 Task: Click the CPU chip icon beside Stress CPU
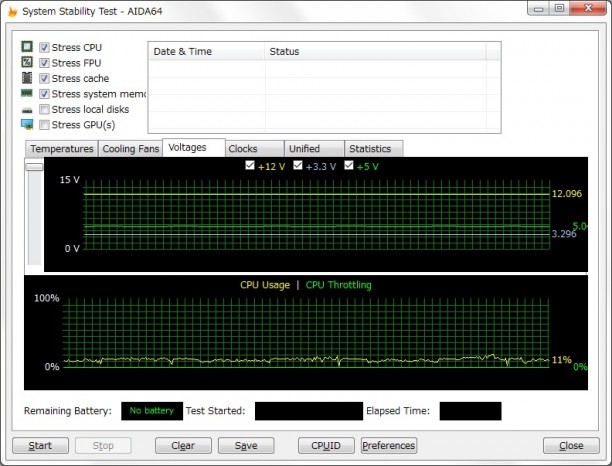point(27,47)
